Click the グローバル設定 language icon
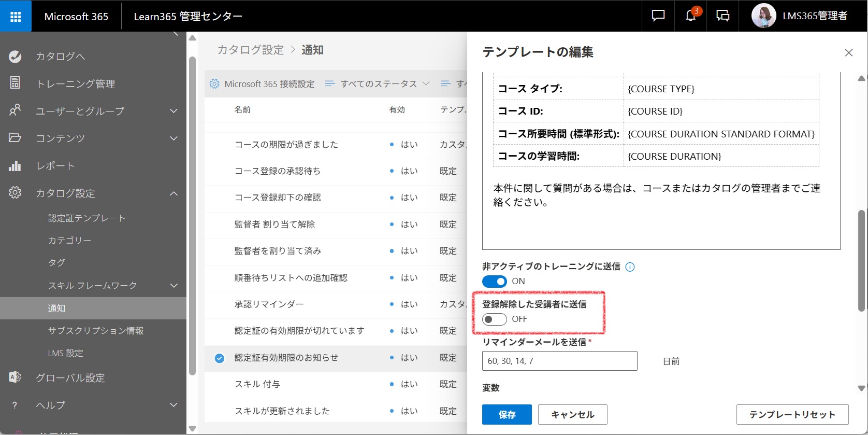This screenshot has width=868, height=435. (x=15, y=377)
